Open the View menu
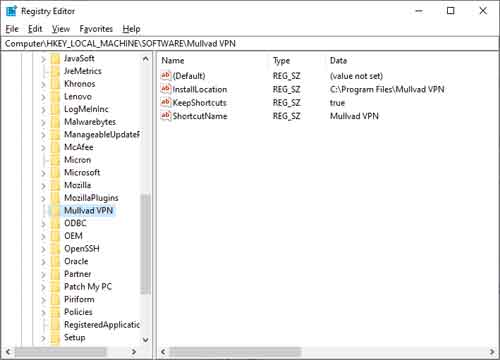 pyautogui.click(x=61, y=29)
